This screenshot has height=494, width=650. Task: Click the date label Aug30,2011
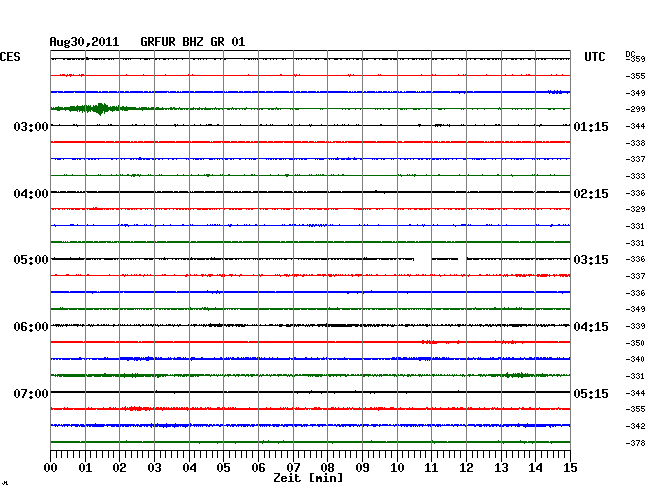click(84, 42)
